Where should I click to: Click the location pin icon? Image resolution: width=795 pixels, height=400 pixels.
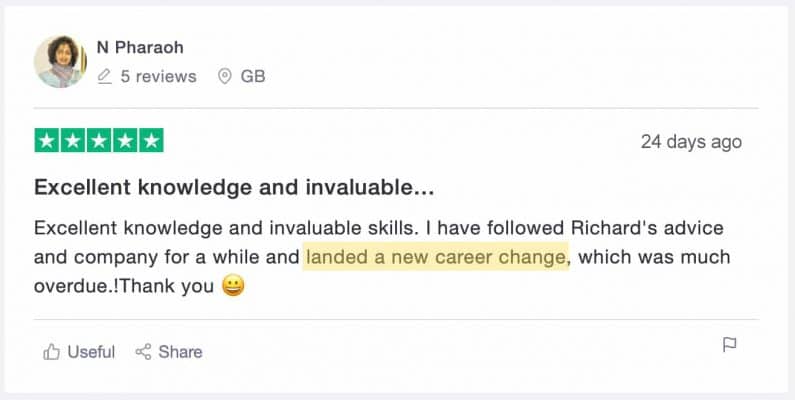(224, 76)
